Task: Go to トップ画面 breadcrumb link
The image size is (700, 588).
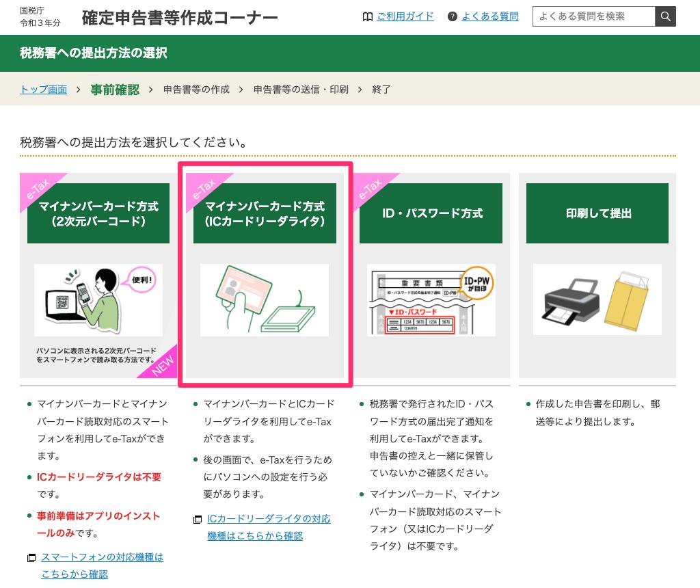Action: (x=43, y=90)
